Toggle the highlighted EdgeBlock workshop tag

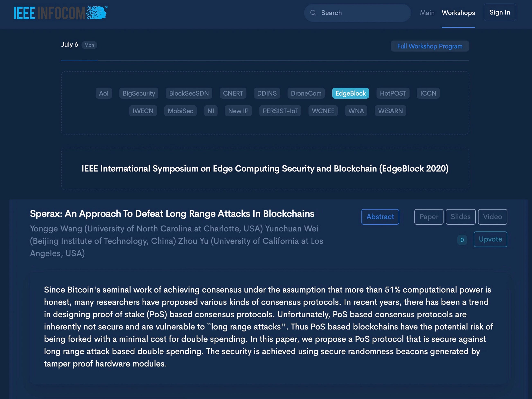click(351, 93)
